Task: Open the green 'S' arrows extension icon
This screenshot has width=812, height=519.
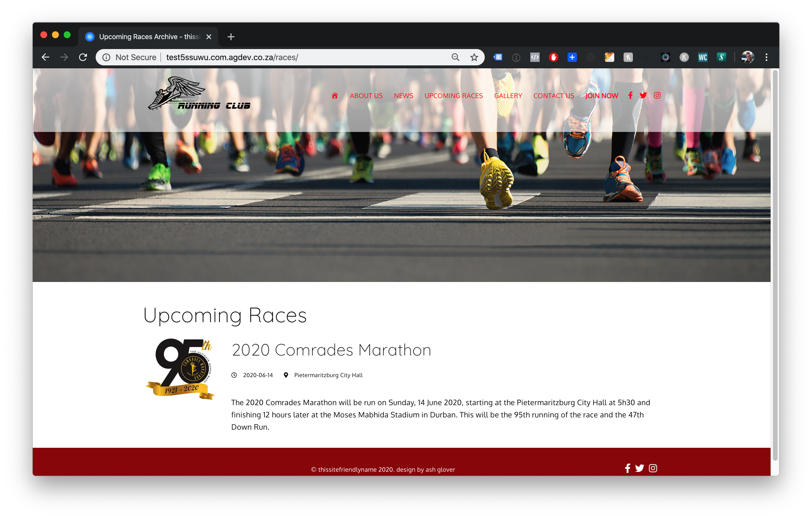Action: pyautogui.click(x=721, y=58)
